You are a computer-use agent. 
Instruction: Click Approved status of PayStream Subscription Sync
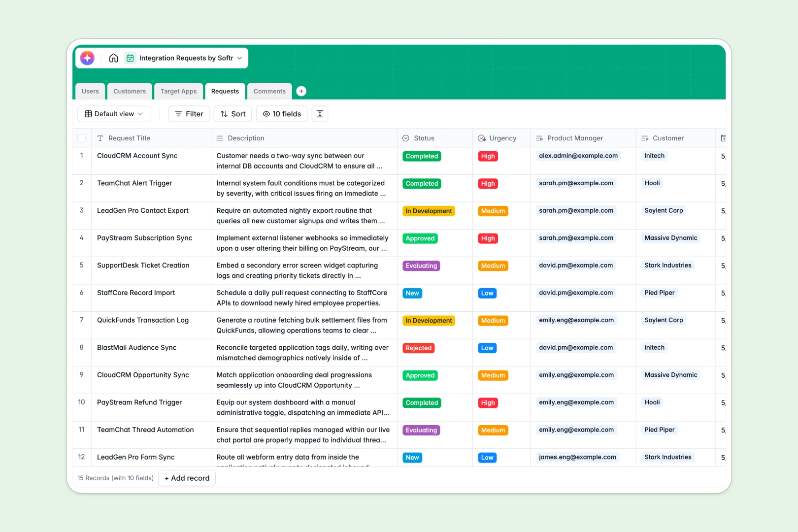(x=420, y=238)
